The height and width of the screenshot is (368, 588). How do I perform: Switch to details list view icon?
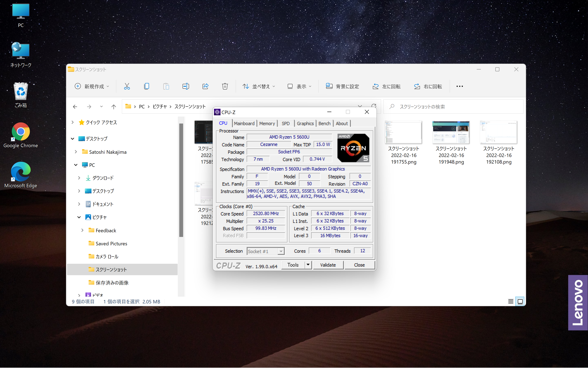[511, 302]
